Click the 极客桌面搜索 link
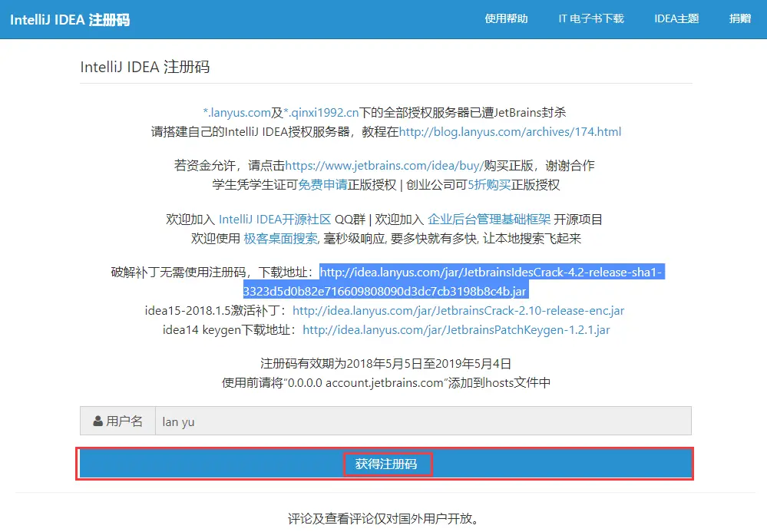Viewport: 767px width, 532px height. (281, 238)
